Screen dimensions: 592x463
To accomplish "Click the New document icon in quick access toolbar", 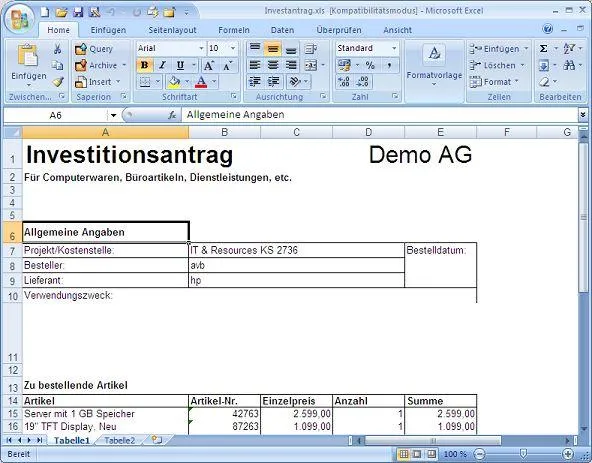I will click(45, 12).
